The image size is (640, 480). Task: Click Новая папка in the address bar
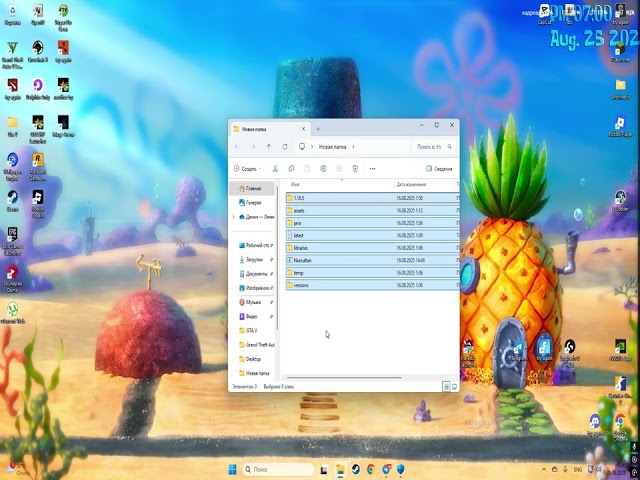(x=332, y=147)
